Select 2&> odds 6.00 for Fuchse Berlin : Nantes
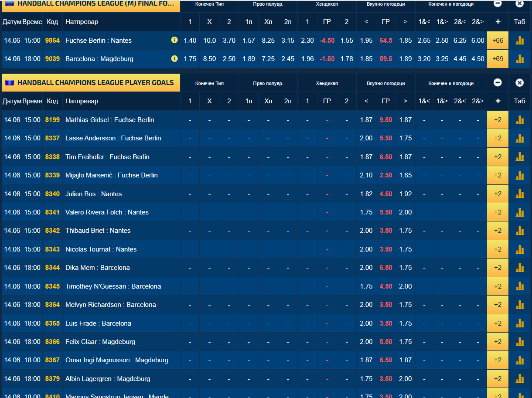Viewport: 532px width, 398px height. (x=478, y=40)
